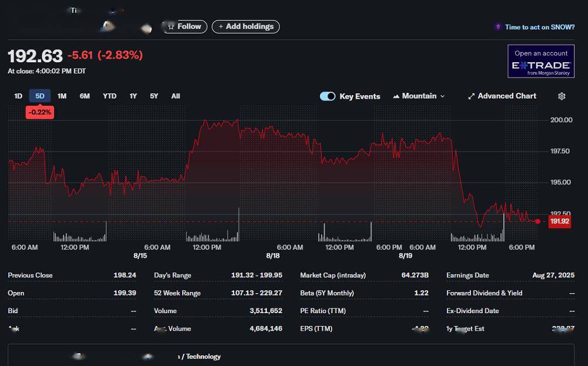
Task: Click the Ex-Dividend Date label
Action: [x=473, y=311]
